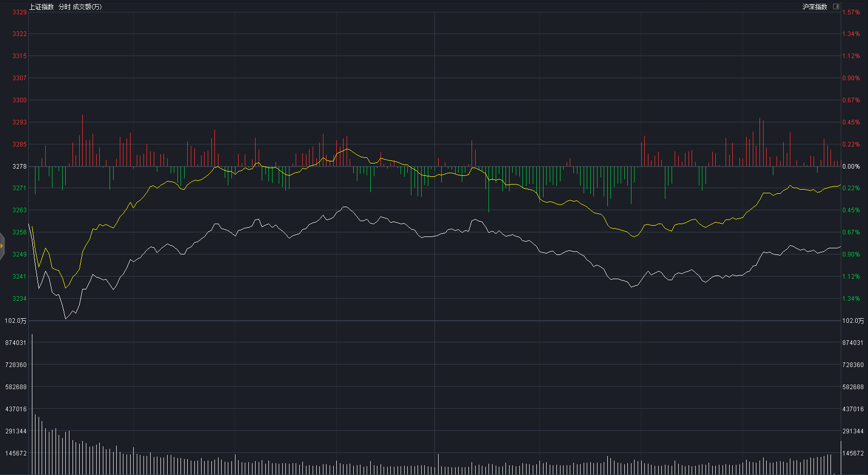Click the 3256 price axis label

[20, 232]
